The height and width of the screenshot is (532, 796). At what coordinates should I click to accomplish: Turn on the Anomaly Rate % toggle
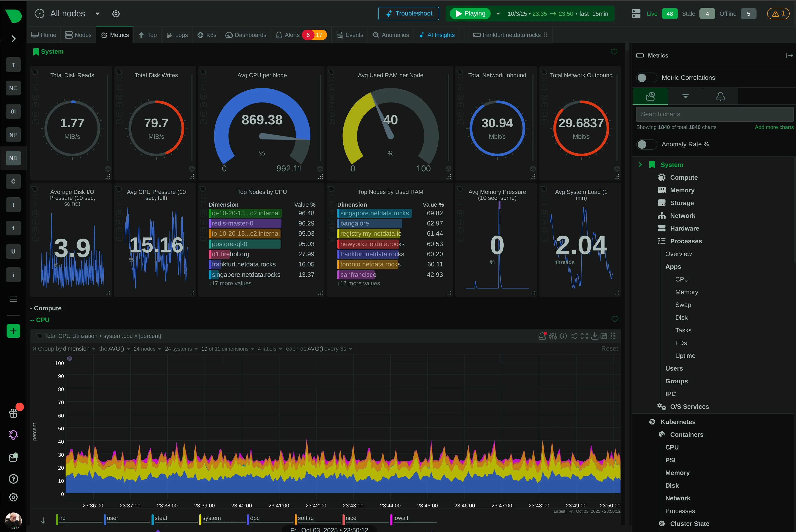(x=646, y=144)
